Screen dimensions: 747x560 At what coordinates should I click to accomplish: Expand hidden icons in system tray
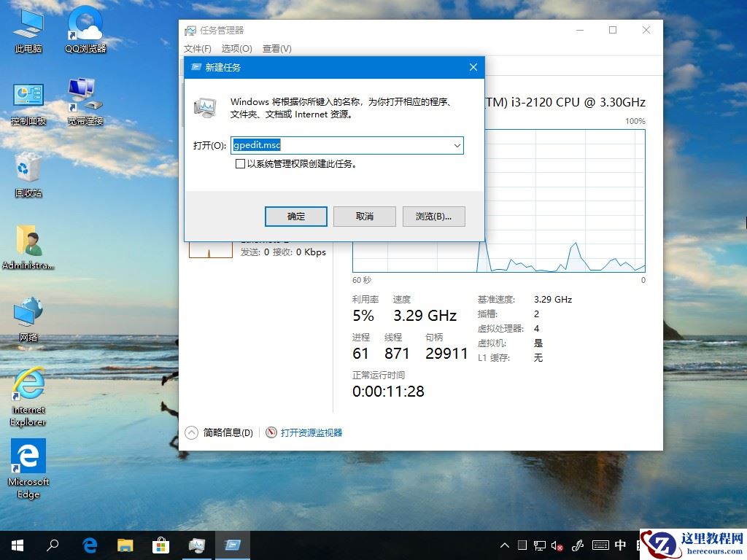pos(505,545)
